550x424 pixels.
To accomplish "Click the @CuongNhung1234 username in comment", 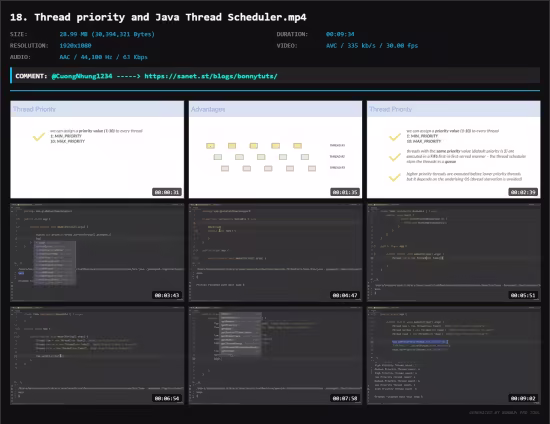I will (82, 76).
